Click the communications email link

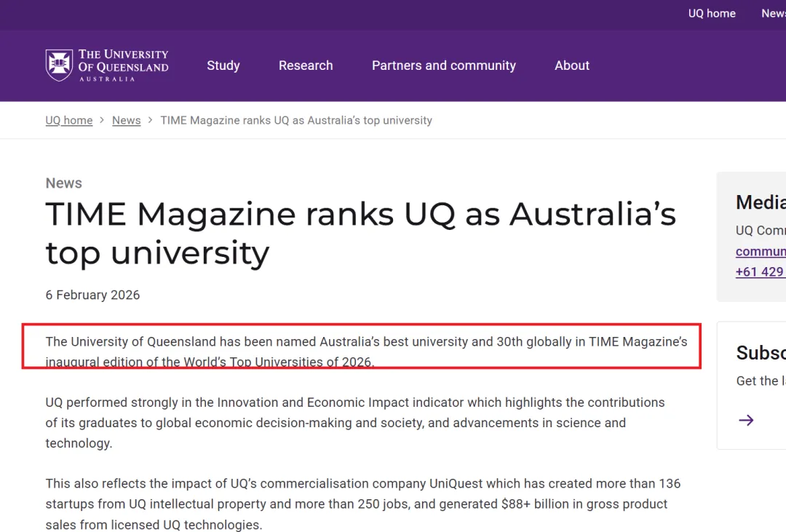761,251
